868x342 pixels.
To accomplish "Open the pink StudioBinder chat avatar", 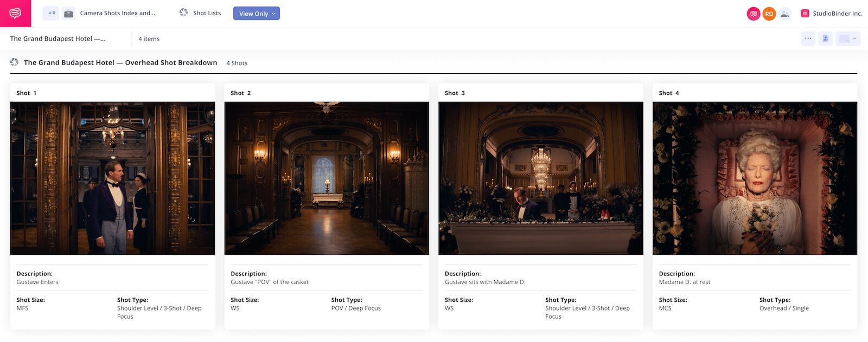I will point(753,14).
